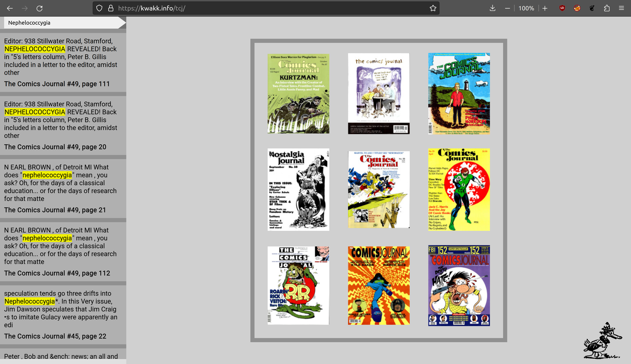Click the bird mascot drawing

[x=603, y=340]
